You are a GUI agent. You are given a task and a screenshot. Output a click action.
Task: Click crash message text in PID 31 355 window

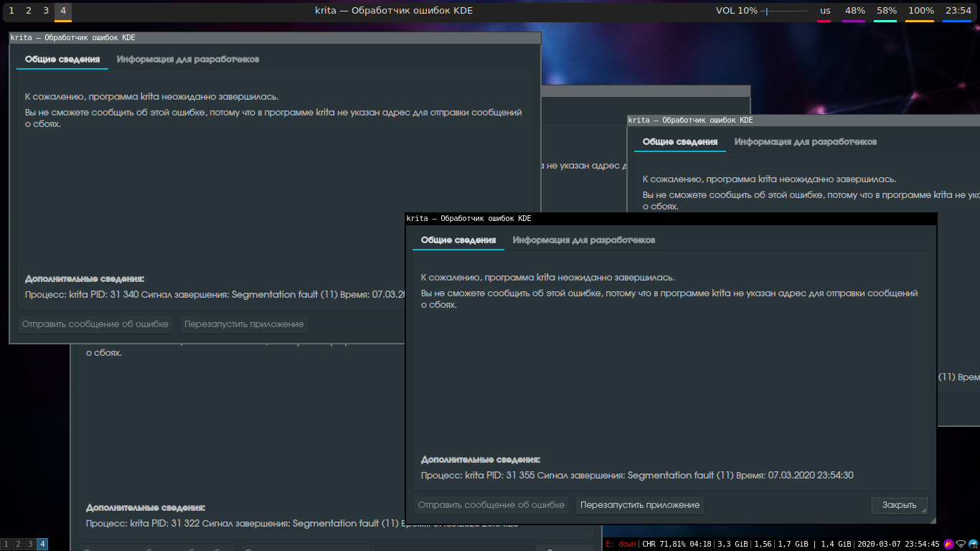[669, 291]
